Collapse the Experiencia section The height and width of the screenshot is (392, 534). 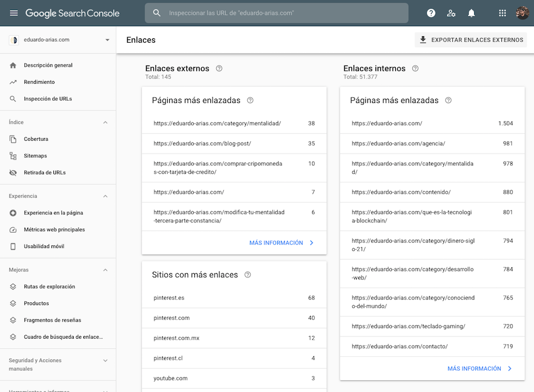[105, 196]
